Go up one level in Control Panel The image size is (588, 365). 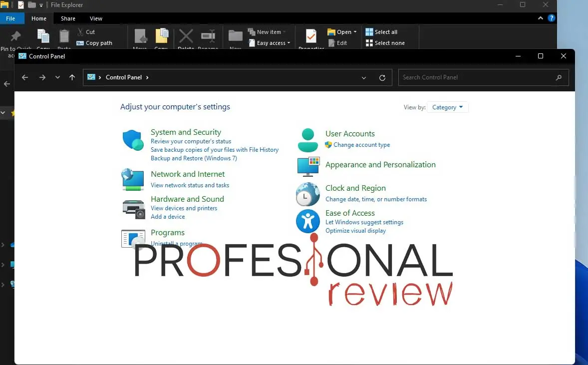[x=72, y=77]
